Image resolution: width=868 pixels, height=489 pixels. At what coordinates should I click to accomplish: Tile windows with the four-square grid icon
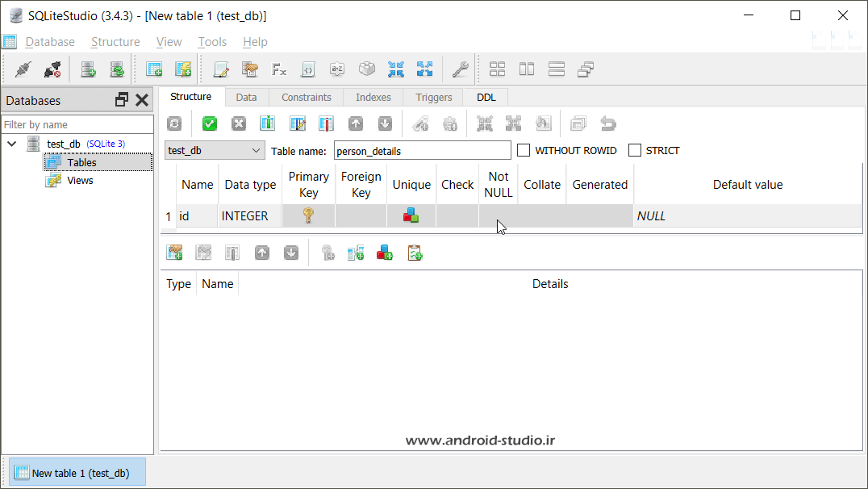(x=497, y=69)
